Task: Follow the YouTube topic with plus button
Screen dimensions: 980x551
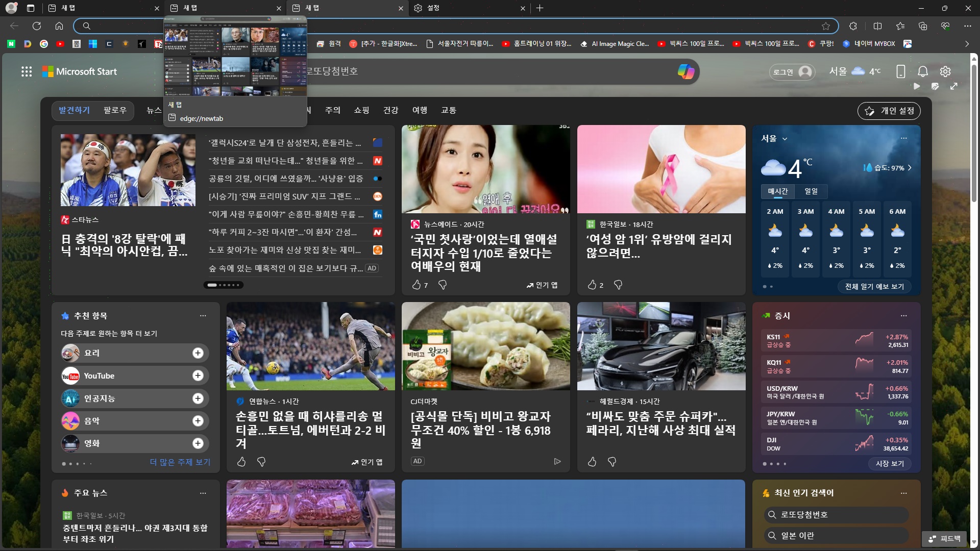Action: [x=198, y=375]
